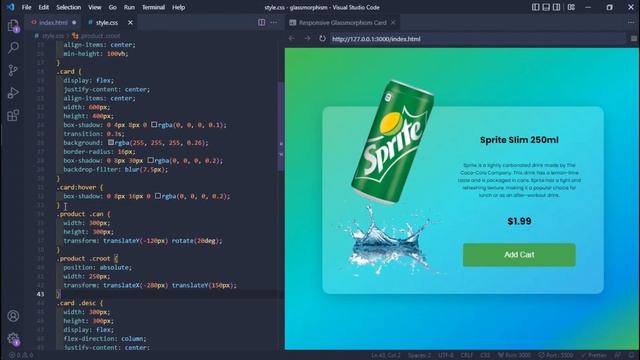Image resolution: width=640 pixels, height=360 pixels.
Task: Click the editor vertical scrollbar thumb
Action: click(281, 127)
